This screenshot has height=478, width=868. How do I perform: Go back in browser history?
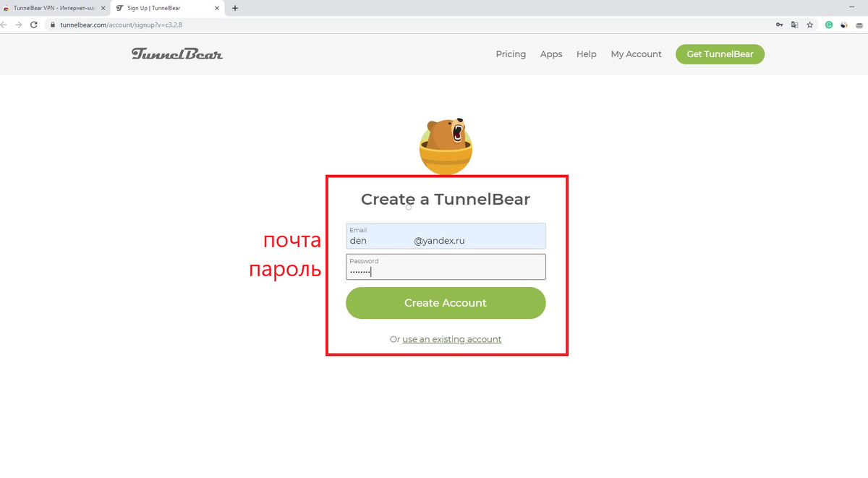[4, 25]
